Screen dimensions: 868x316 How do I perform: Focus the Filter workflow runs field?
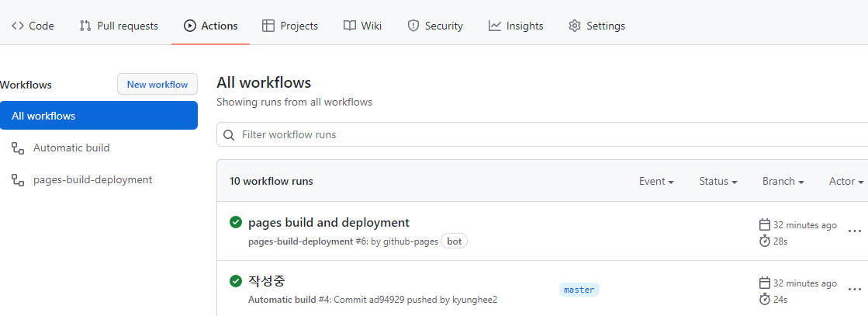(x=543, y=134)
